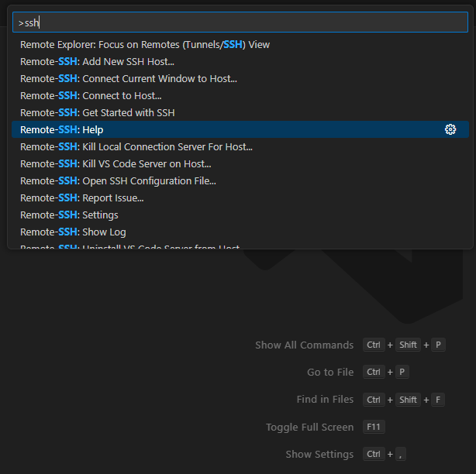
Task: Focus the command palette input with '>ssh'
Action: click(x=240, y=22)
